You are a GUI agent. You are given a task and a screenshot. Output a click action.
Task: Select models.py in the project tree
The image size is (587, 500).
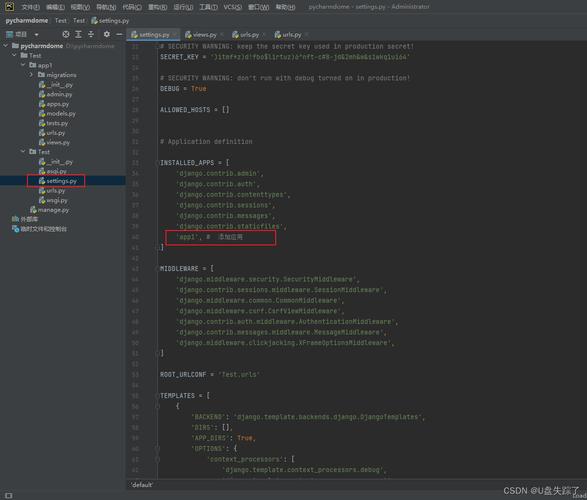57,113
